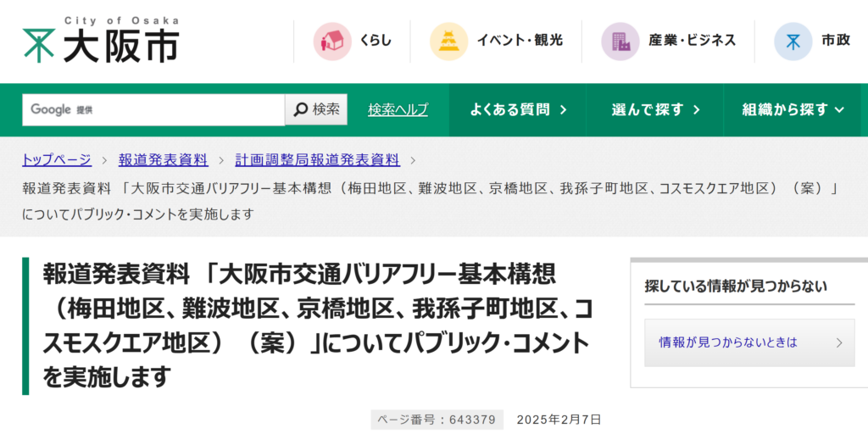Click the Osaka City logo emblem
The image size is (868, 445).
[x=38, y=45]
